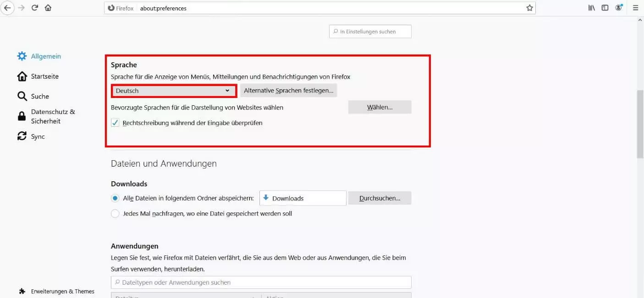644x298 pixels.
Task: Click the Downloads folder path field
Action: (303, 198)
